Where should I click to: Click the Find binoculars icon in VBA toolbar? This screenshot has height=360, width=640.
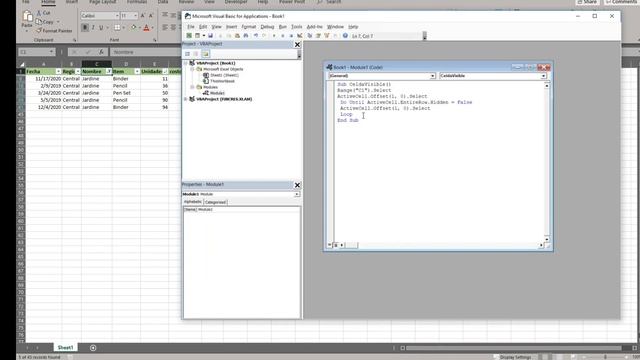tap(246, 36)
